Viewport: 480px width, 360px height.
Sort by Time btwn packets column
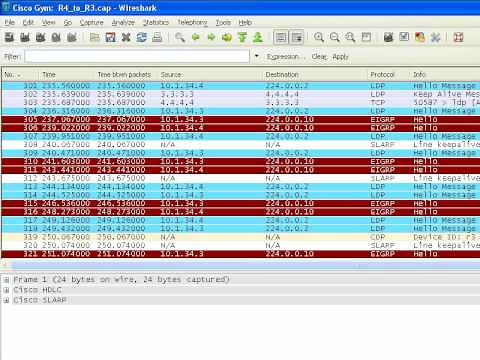point(126,75)
